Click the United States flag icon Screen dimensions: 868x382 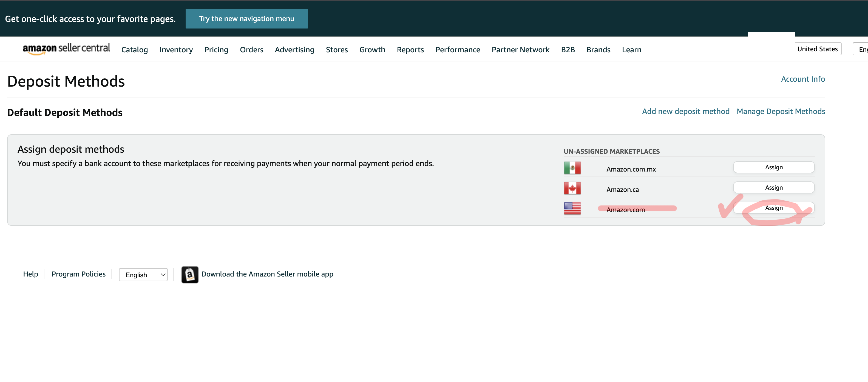pyautogui.click(x=572, y=208)
